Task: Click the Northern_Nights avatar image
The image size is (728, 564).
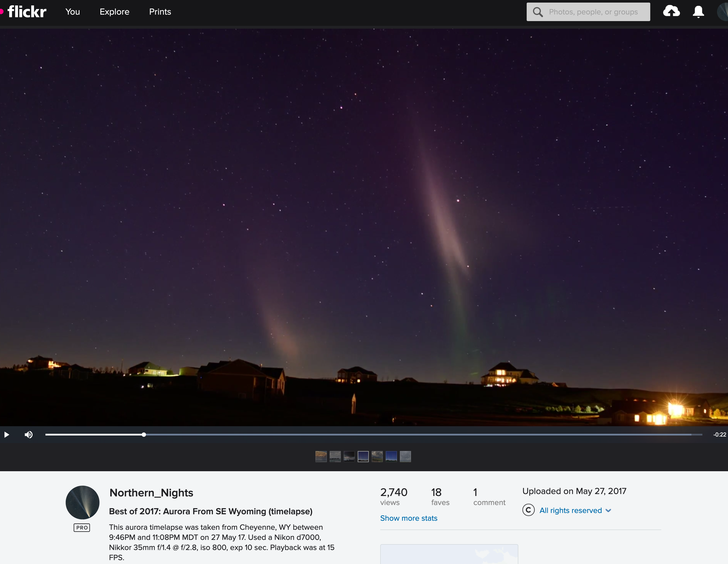Action: pyautogui.click(x=82, y=502)
